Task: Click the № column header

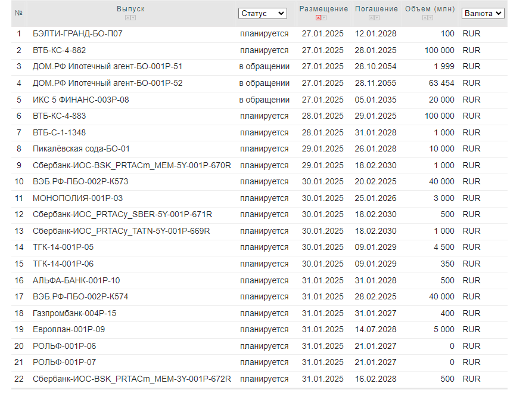Action: click(18, 13)
